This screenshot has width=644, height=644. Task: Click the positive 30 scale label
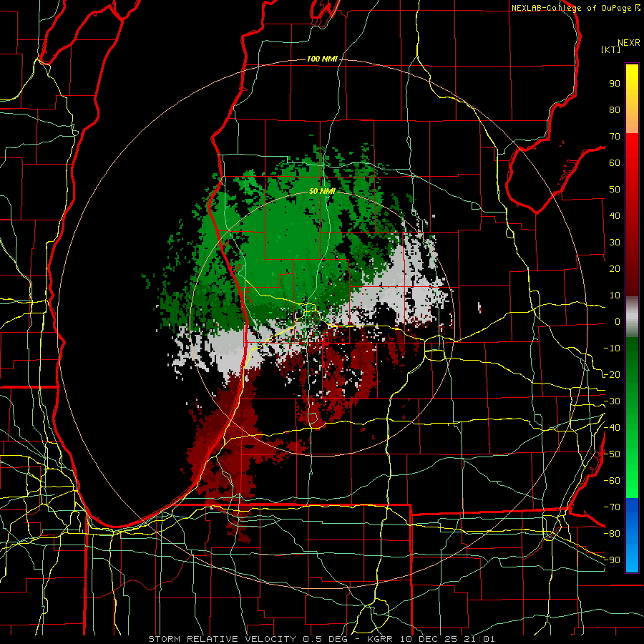pos(615,243)
